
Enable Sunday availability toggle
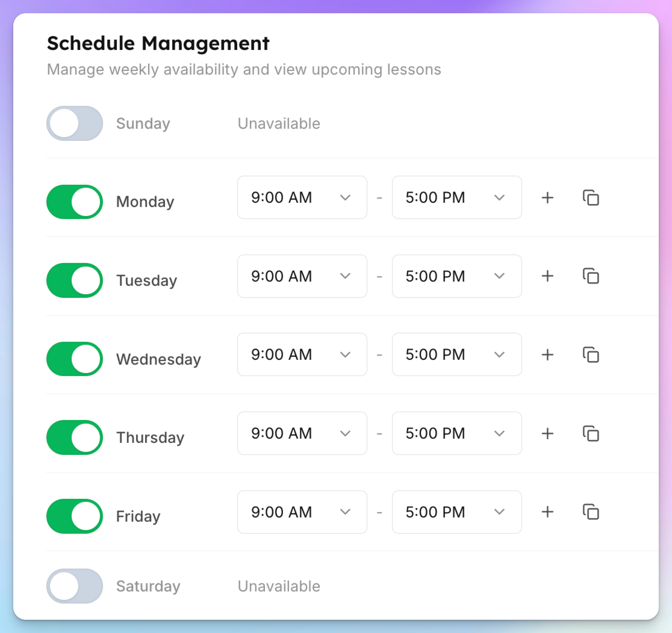click(x=75, y=123)
